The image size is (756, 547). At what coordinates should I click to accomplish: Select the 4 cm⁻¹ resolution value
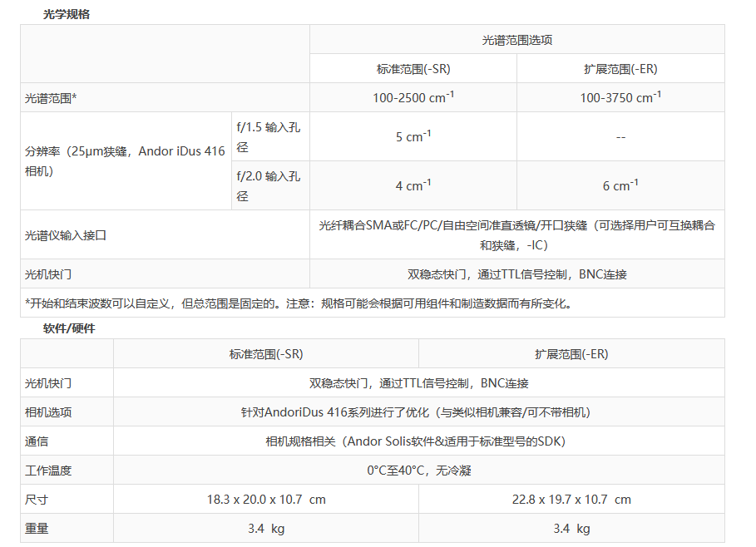point(413,186)
